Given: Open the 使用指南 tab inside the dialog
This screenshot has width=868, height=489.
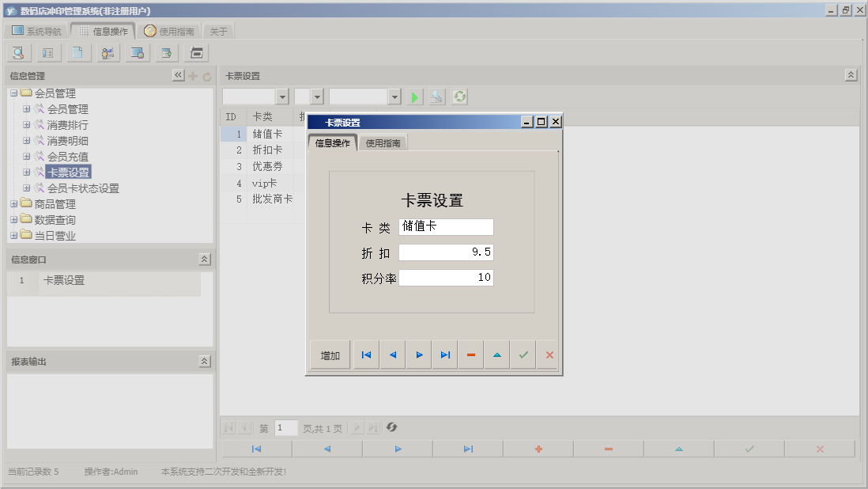Looking at the screenshot, I should [x=383, y=143].
